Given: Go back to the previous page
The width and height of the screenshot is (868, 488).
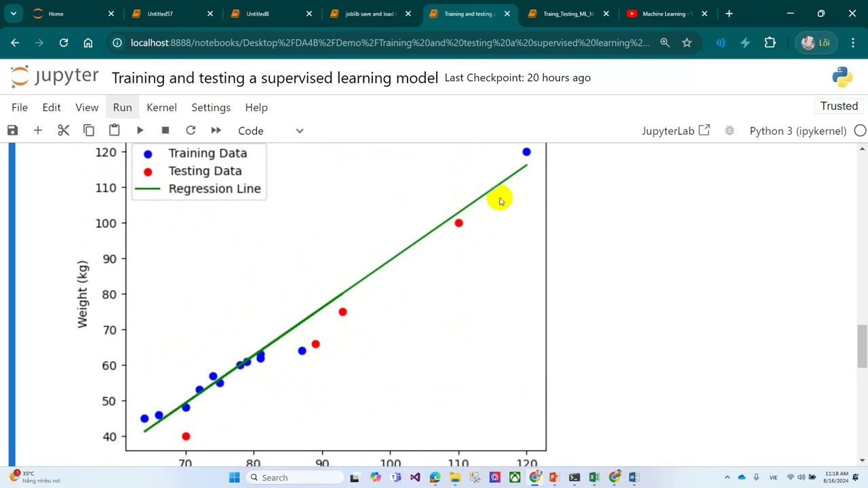Looking at the screenshot, I should tap(15, 43).
